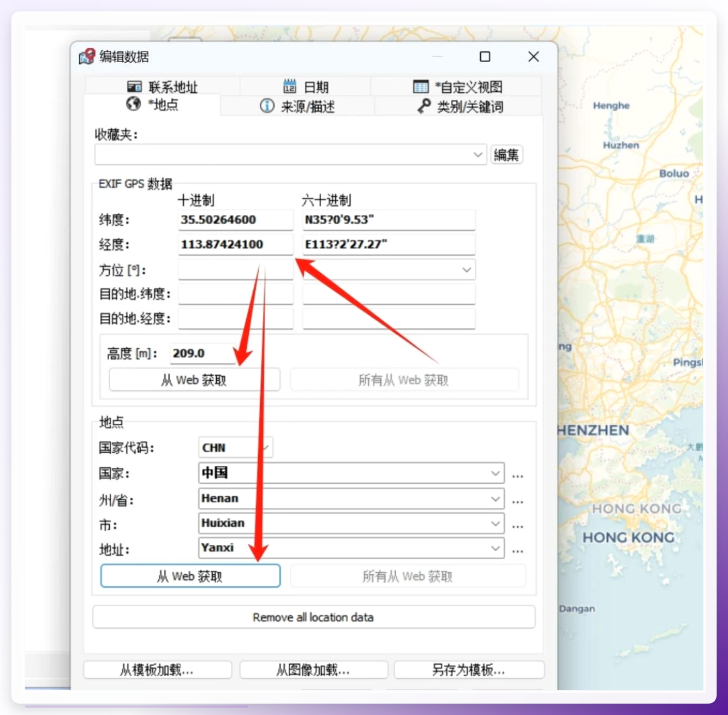Select the *地点 tab
Image resolution: width=728 pixels, height=715 pixels.
(152, 104)
